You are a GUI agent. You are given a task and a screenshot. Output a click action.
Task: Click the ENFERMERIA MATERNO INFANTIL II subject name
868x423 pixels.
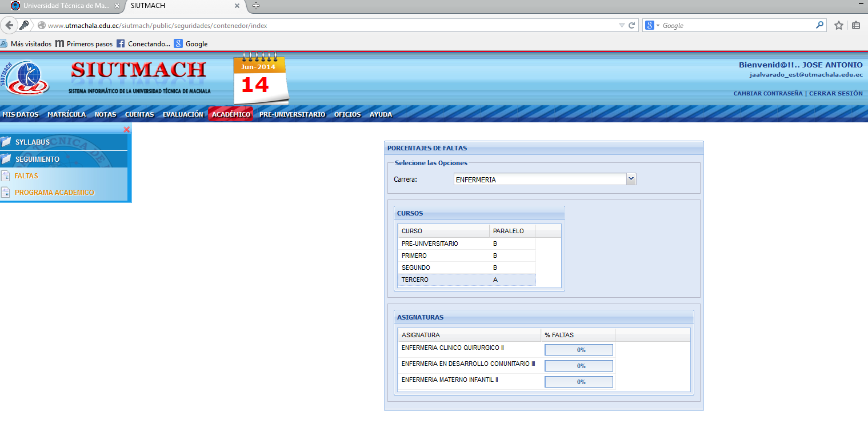pyautogui.click(x=450, y=380)
